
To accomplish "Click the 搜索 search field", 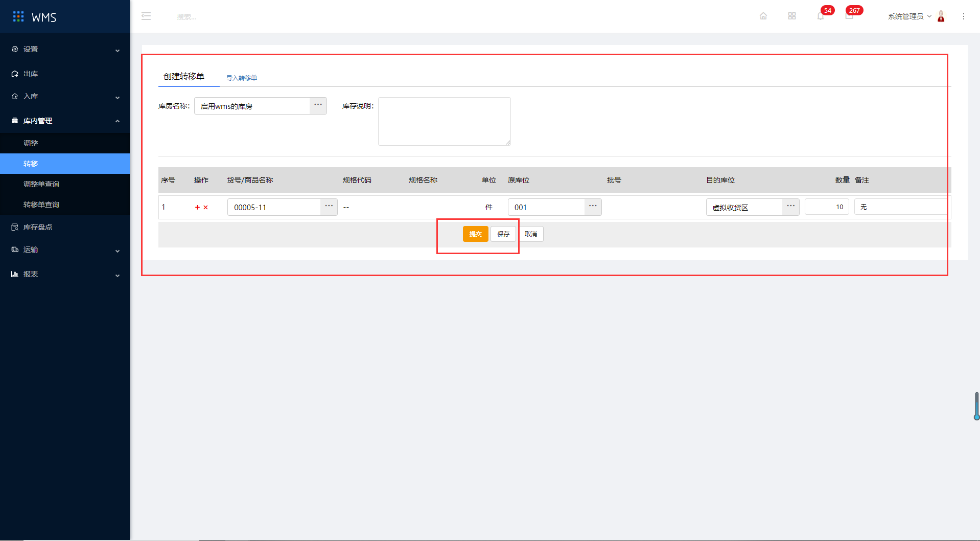I will point(186,17).
